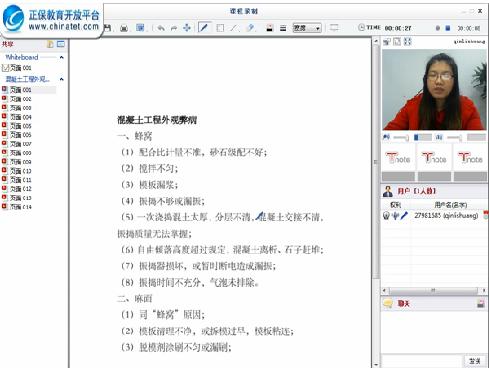Screen dimensions: 489x368
Task: Open 页面 012 in the page list
Action: 20,189
